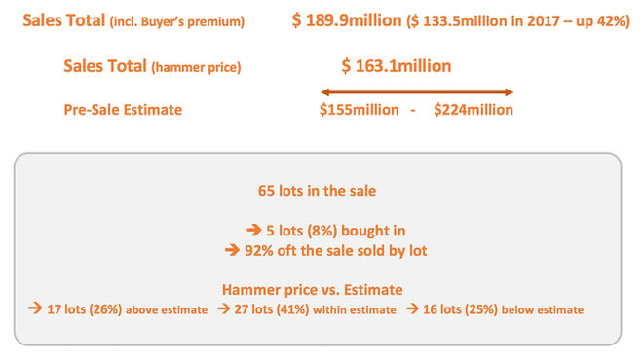This screenshot has width=644, height=362.
Task: Select the 'Sales Total (hammer price)' label
Action: click(x=152, y=66)
